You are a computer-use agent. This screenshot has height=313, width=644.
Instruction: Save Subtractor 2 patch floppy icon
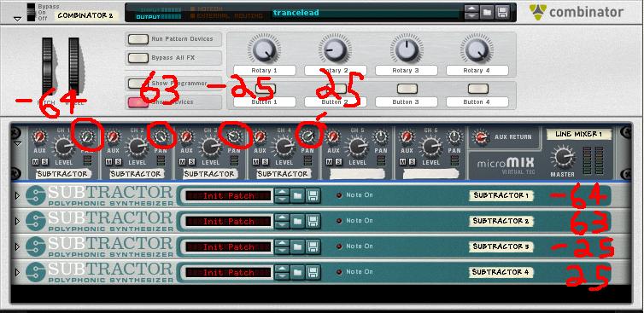click(313, 222)
